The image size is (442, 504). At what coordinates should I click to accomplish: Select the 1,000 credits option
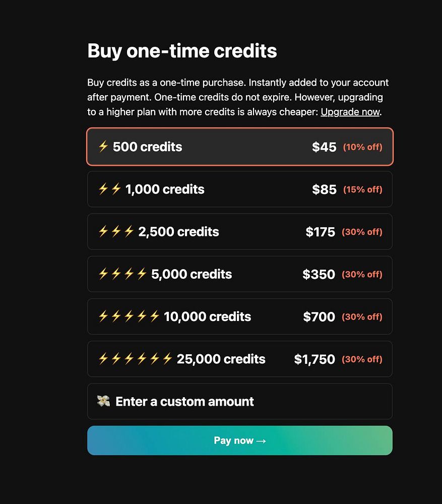pyautogui.click(x=239, y=189)
